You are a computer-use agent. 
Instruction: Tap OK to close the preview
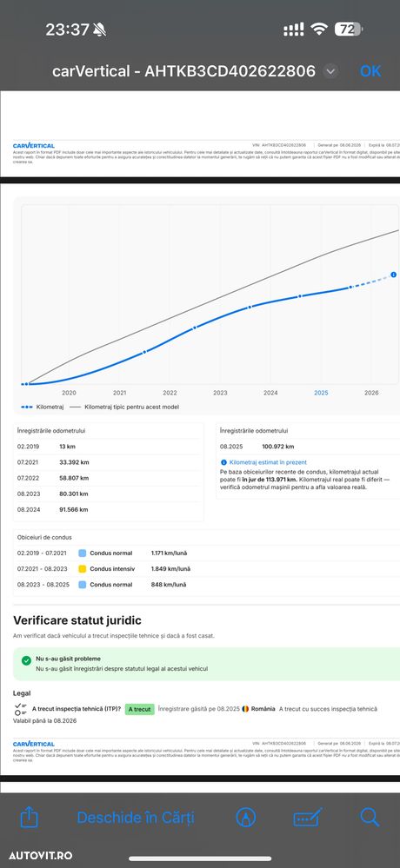(x=370, y=71)
